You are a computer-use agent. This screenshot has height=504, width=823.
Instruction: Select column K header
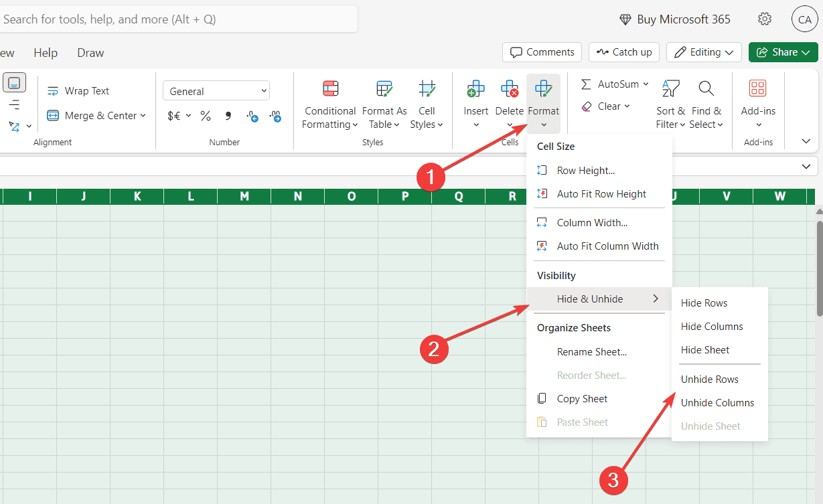click(137, 196)
